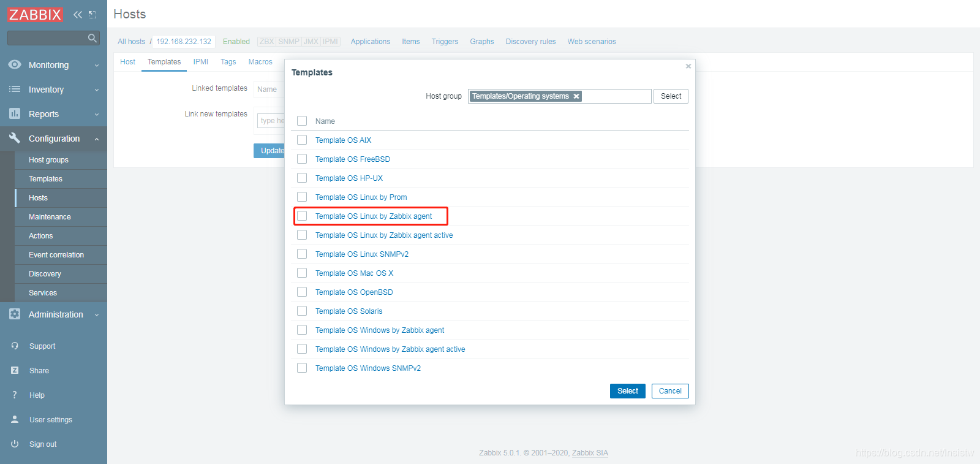This screenshot has width=980, height=464.
Task: Toggle the select-all Name checkbox
Action: (302, 121)
